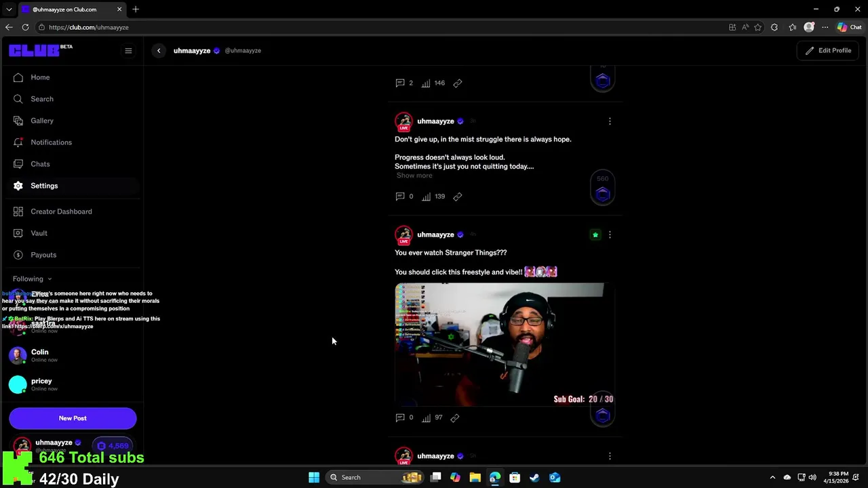Click uhmaayyze avatar on Don't give up post
This screenshot has height=488, width=868.
click(404, 122)
